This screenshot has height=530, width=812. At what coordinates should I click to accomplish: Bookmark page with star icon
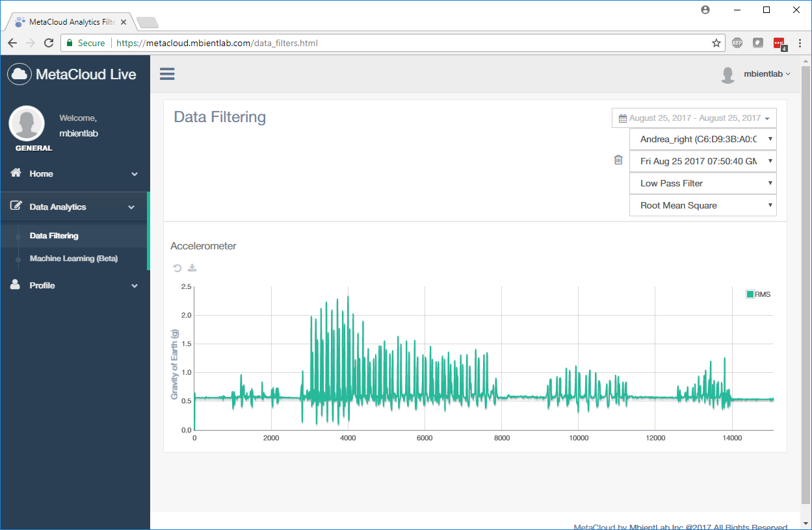coord(716,43)
